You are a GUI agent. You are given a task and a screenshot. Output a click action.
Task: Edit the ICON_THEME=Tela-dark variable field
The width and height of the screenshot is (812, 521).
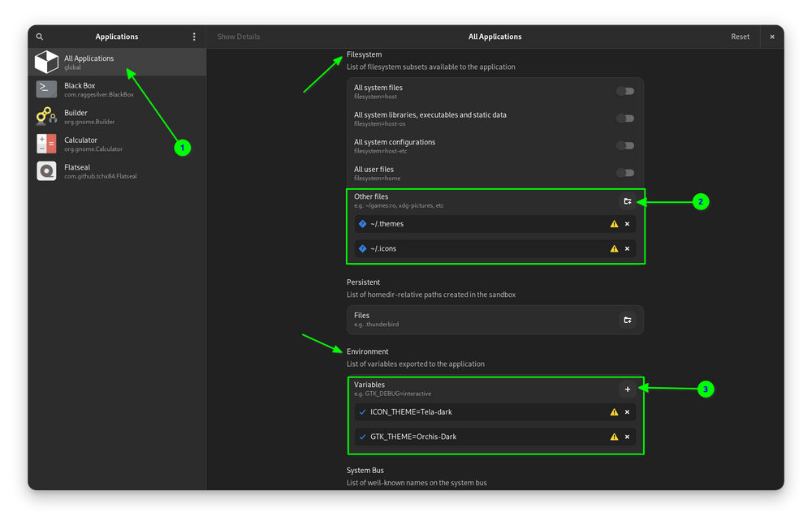tap(479, 412)
